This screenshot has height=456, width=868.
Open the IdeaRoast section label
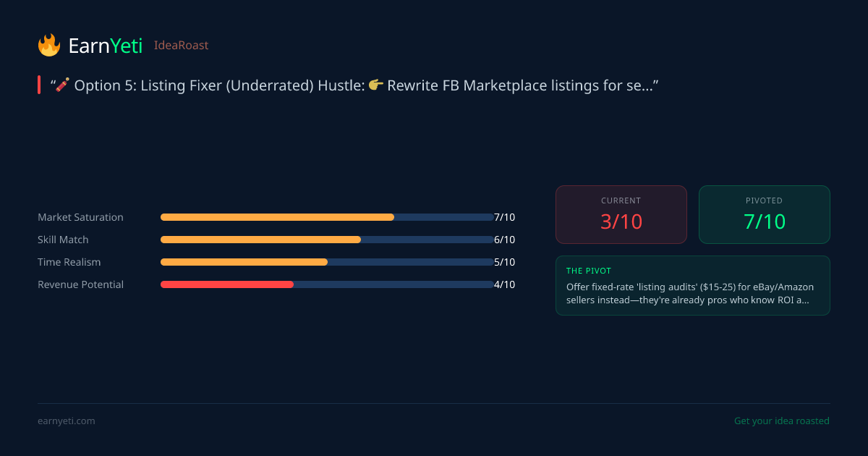[181, 46]
